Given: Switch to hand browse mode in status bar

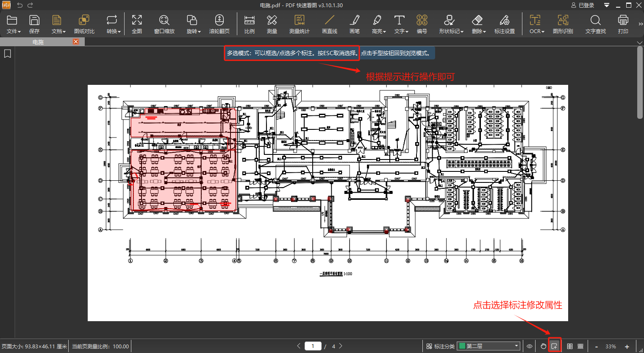Looking at the screenshot, I should coord(544,346).
